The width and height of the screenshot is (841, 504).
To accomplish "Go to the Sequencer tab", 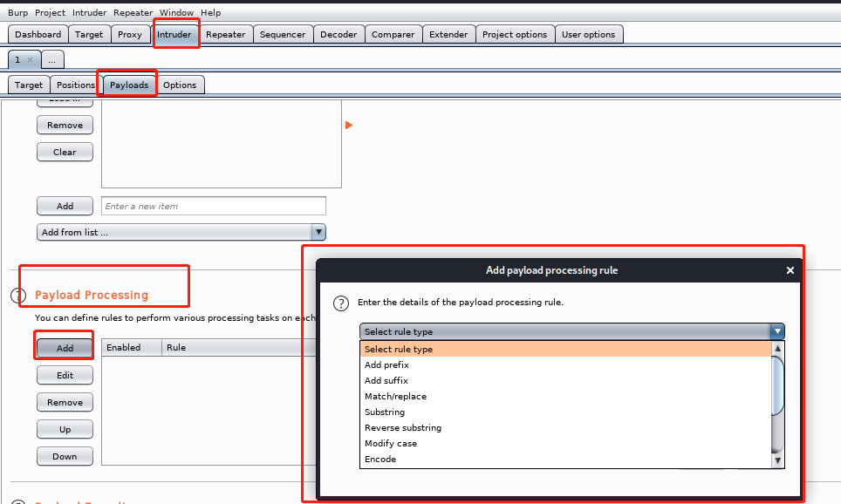I will tap(283, 34).
